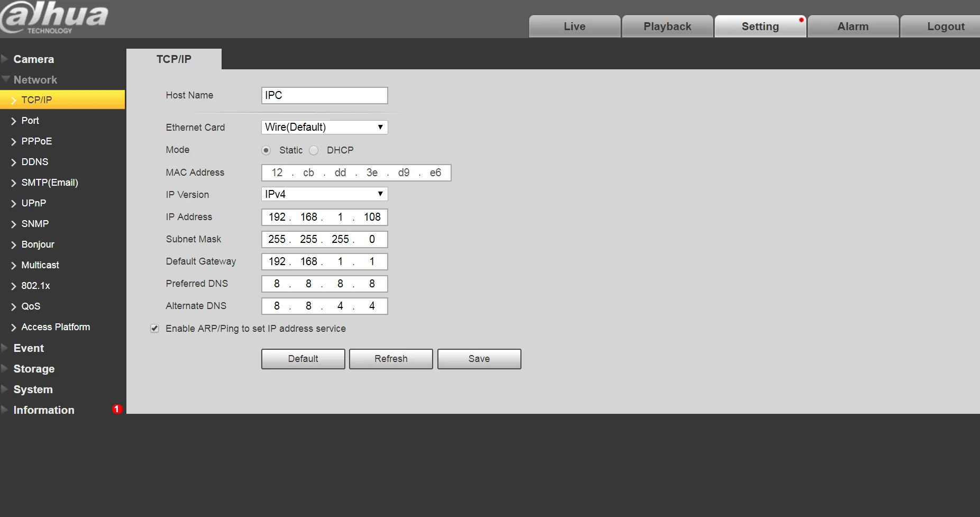Save the TCP/IP settings

tap(479, 359)
